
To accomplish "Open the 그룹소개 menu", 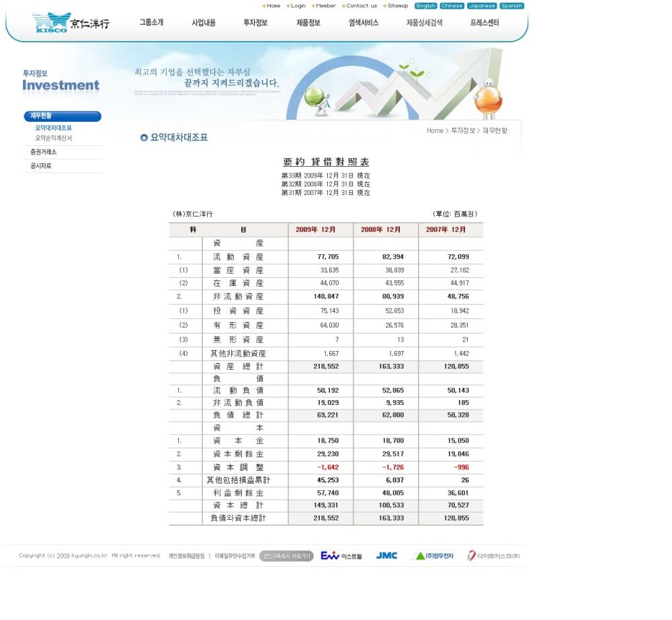I will (151, 23).
